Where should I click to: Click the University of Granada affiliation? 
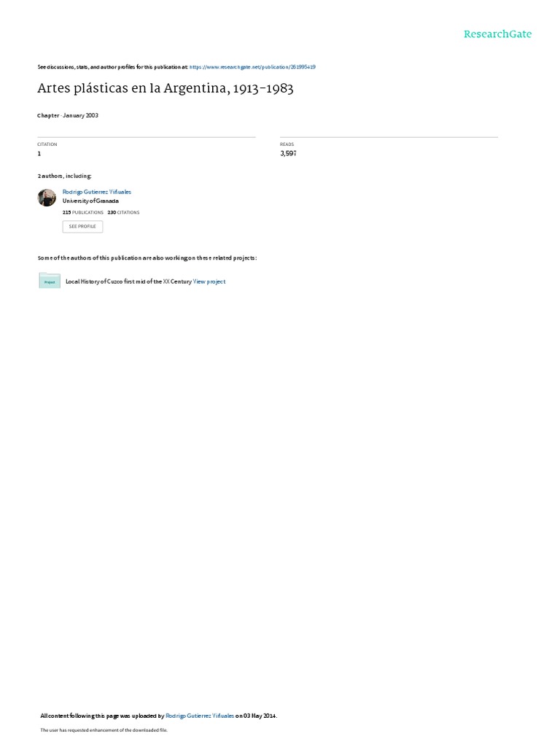[90, 201]
